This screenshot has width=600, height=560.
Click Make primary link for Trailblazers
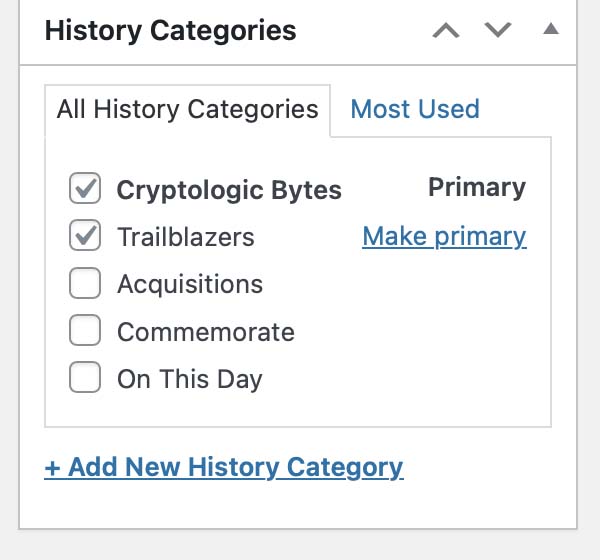point(444,236)
